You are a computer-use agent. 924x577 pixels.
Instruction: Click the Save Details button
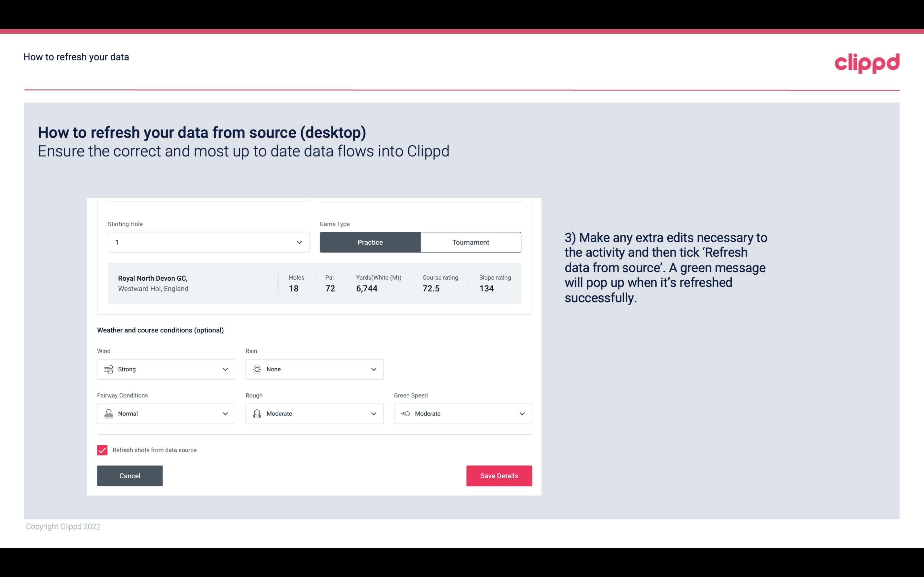pyautogui.click(x=499, y=476)
